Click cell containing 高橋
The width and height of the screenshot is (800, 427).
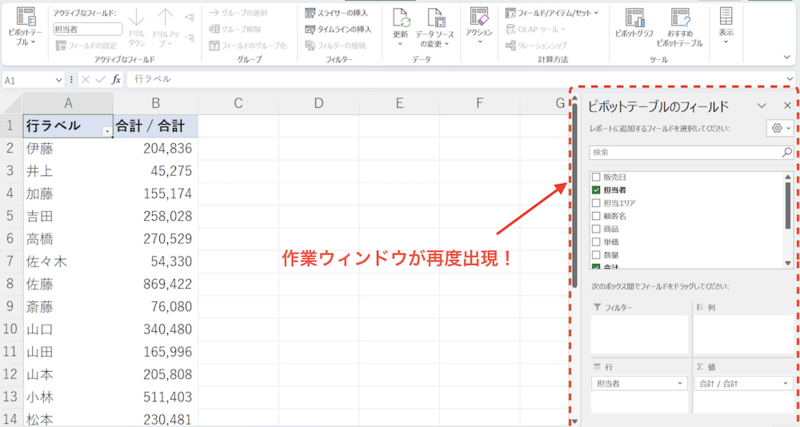[68, 239]
